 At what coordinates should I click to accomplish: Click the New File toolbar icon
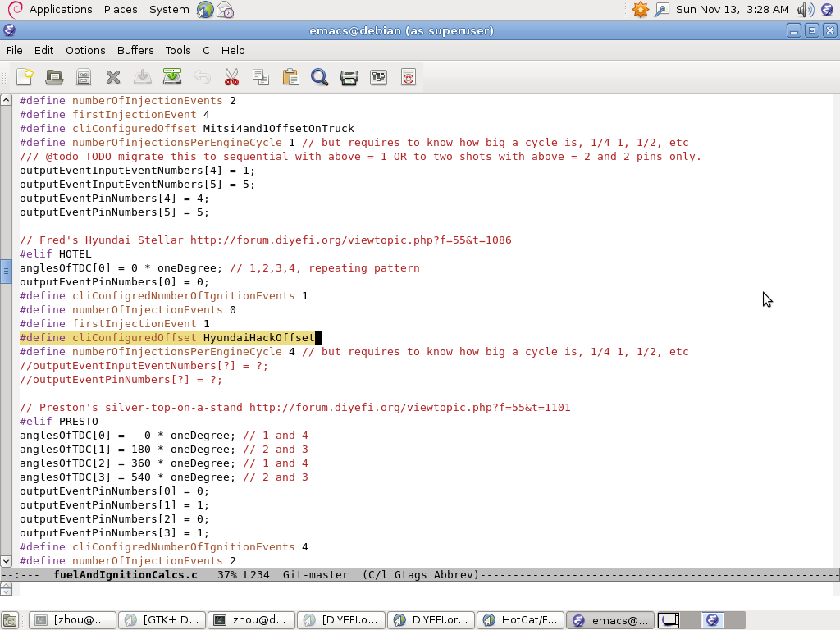click(25, 77)
